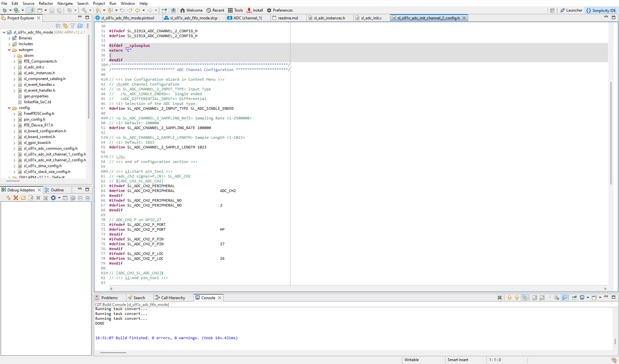The image size is (619, 364).
Task: Collapse the autogen folder in the tree
Action: point(9,50)
